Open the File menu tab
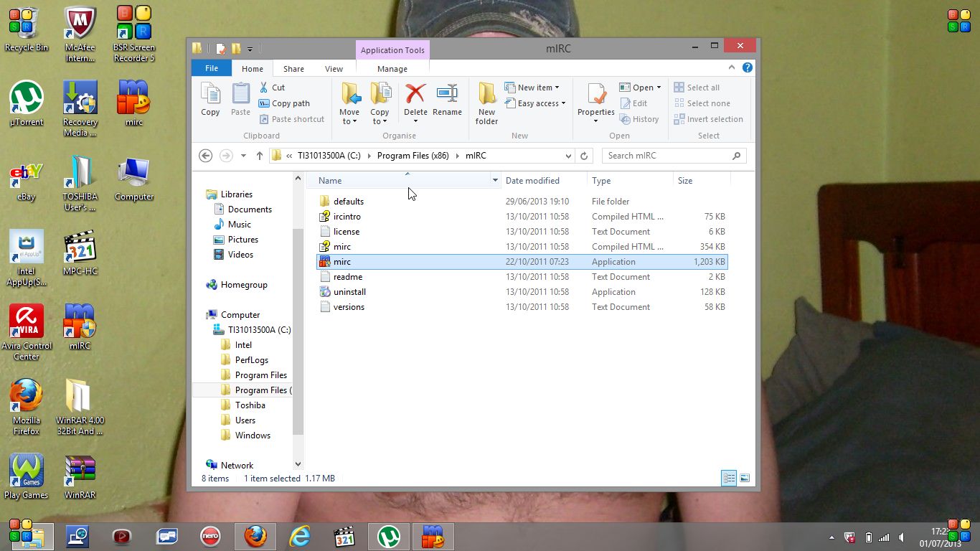 pos(212,69)
